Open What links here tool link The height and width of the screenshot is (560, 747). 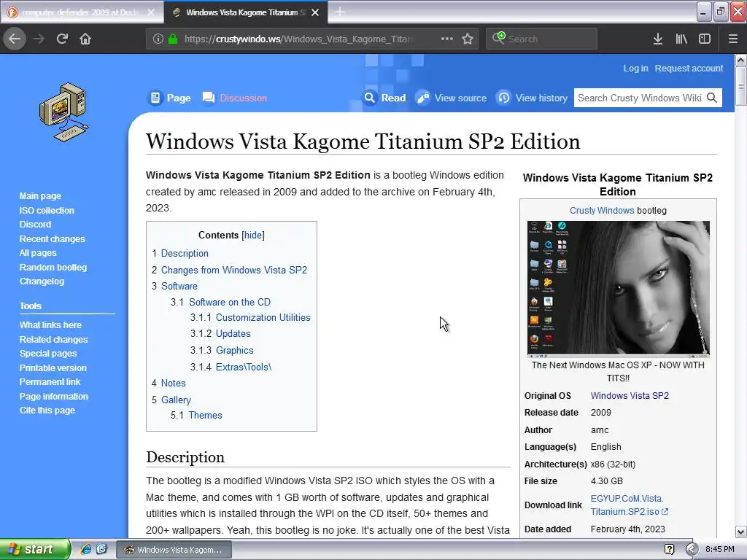click(50, 325)
